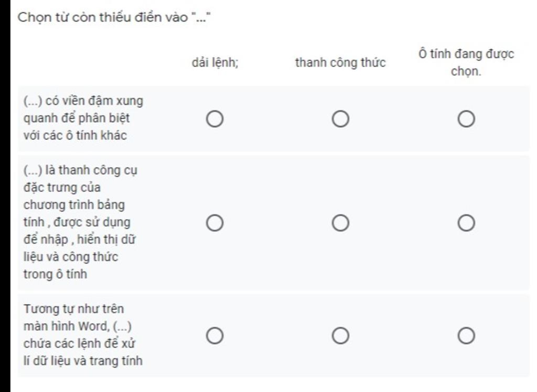Select 'thanh công thức' for the 'viền đậm' row
The image size is (537, 392).
coord(340,119)
